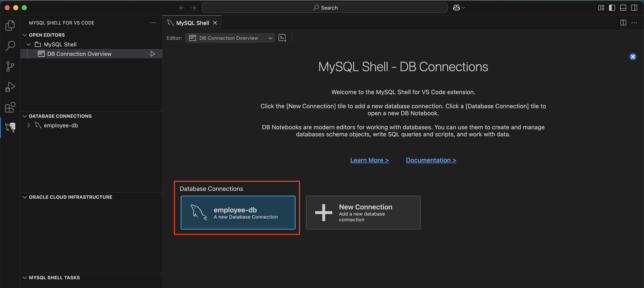Open the Explorer view icon
Viewport: 644px width, 288px height.
click(10, 25)
